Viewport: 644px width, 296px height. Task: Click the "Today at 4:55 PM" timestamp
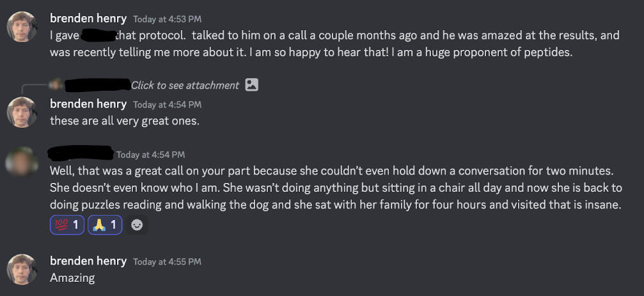[x=167, y=261]
